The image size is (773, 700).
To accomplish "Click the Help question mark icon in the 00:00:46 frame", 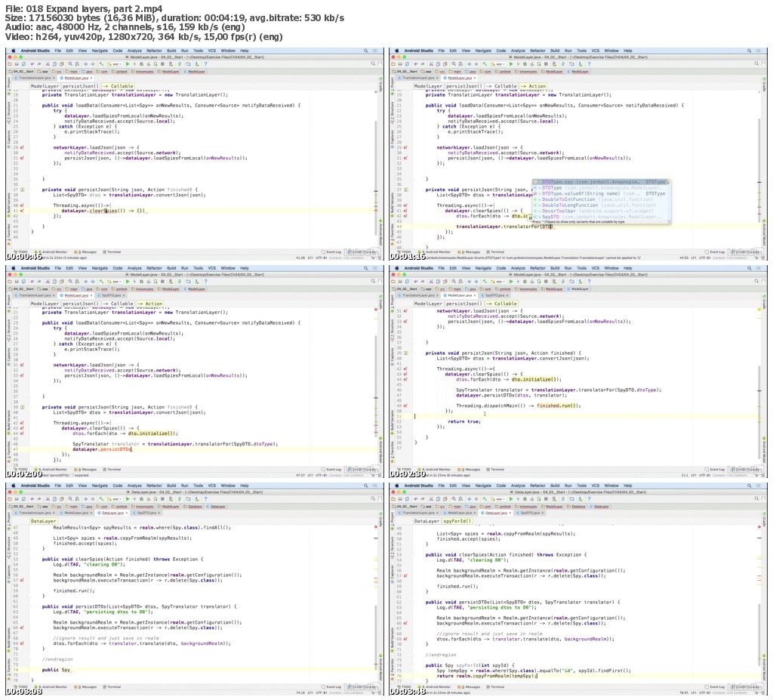I will [x=205, y=64].
